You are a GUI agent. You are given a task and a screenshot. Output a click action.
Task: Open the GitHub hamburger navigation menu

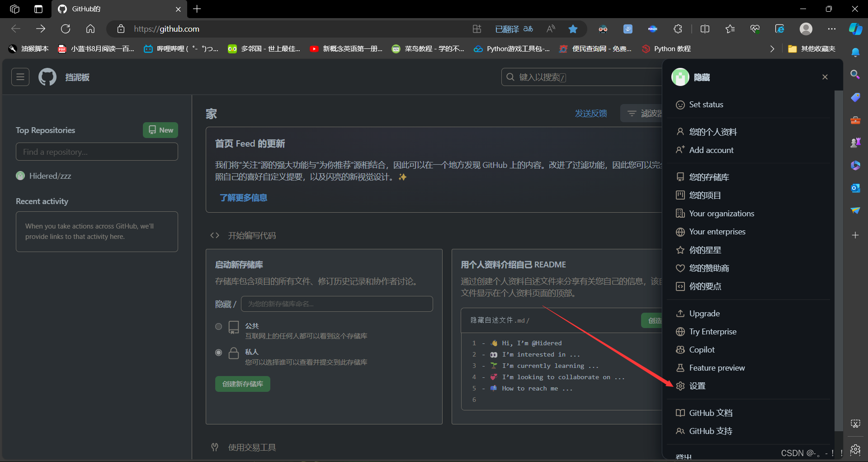20,77
